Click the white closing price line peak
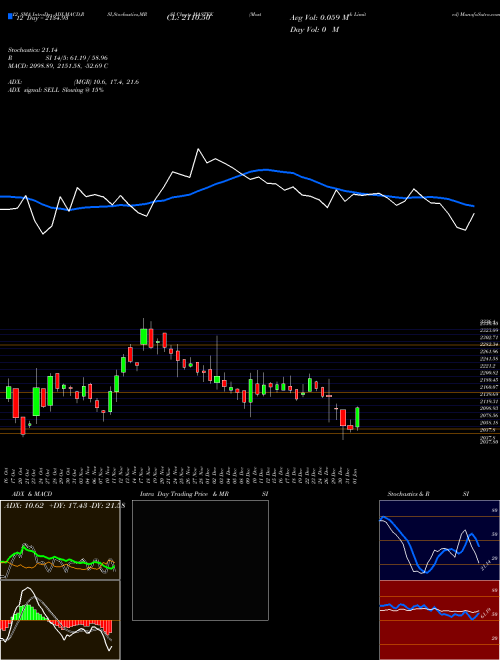Screen dimensions: 500x660 point(198,149)
